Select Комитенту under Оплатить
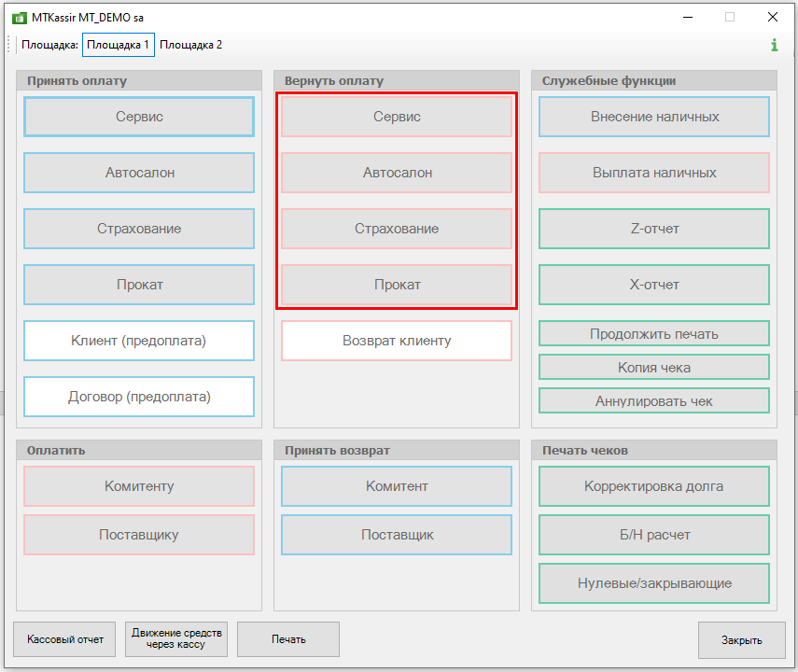 click(x=139, y=486)
